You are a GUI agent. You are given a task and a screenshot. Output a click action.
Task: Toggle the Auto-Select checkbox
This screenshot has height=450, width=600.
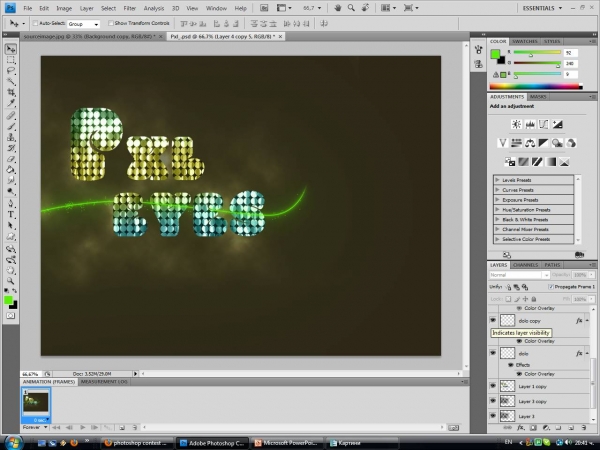(x=35, y=23)
